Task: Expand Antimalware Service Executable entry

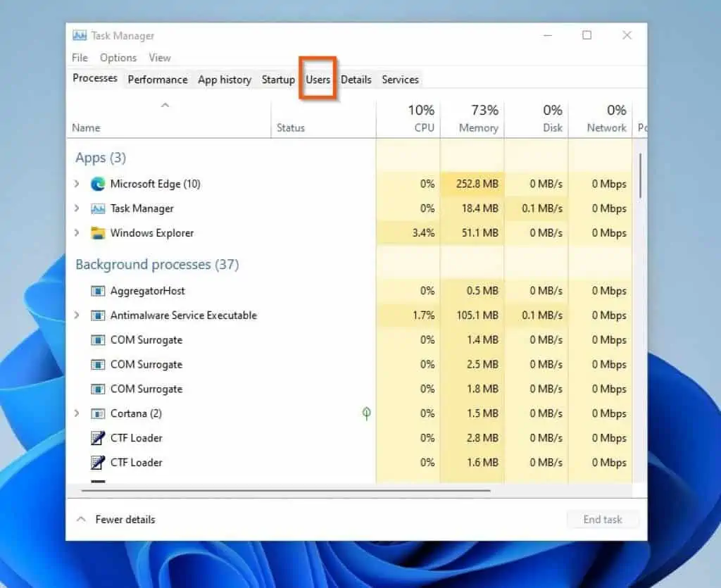Action: click(x=77, y=315)
